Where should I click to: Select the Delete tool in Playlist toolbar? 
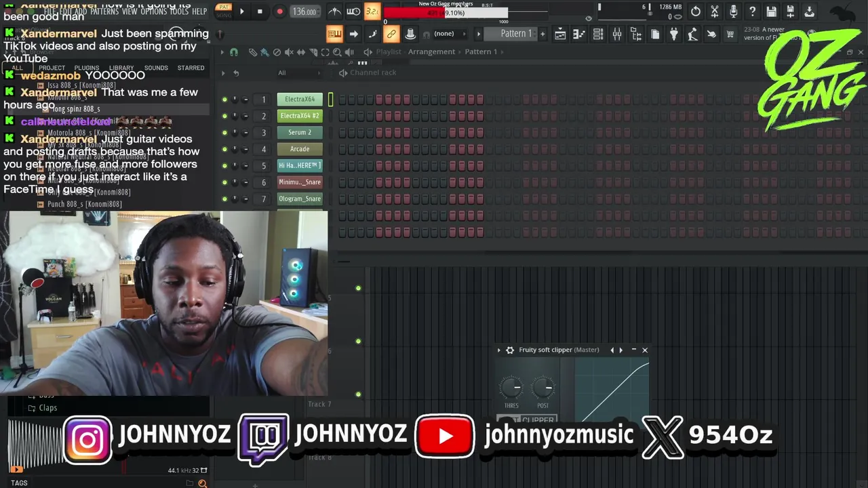click(277, 52)
